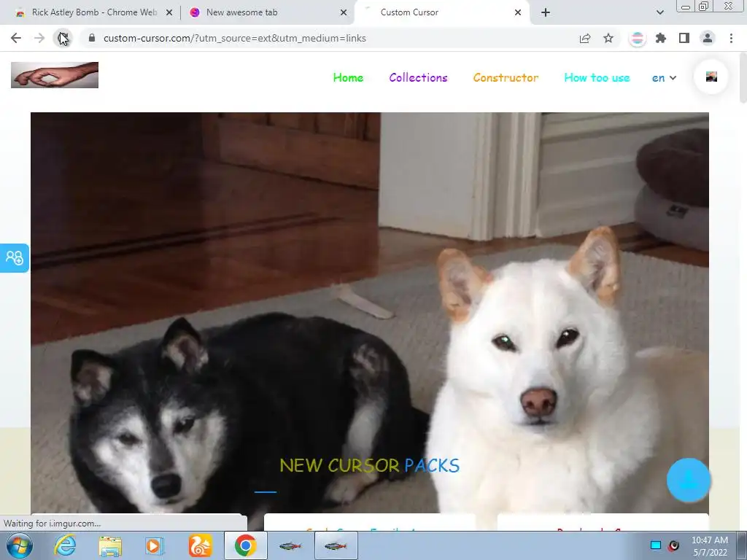Click the blue community side button
The image size is (747, 560).
15,258
